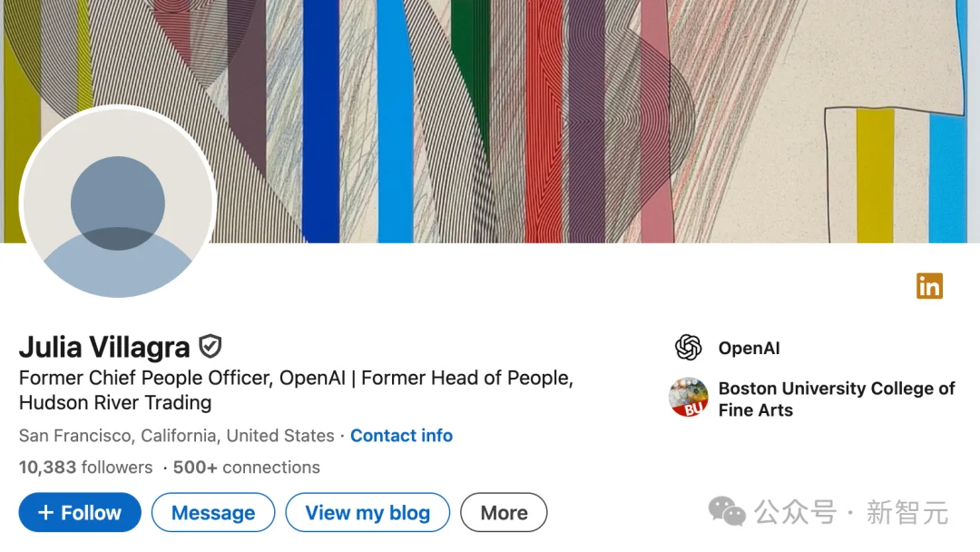980x552 pixels.
Task: Follow Julia Villagra
Action: click(x=79, y=512)
